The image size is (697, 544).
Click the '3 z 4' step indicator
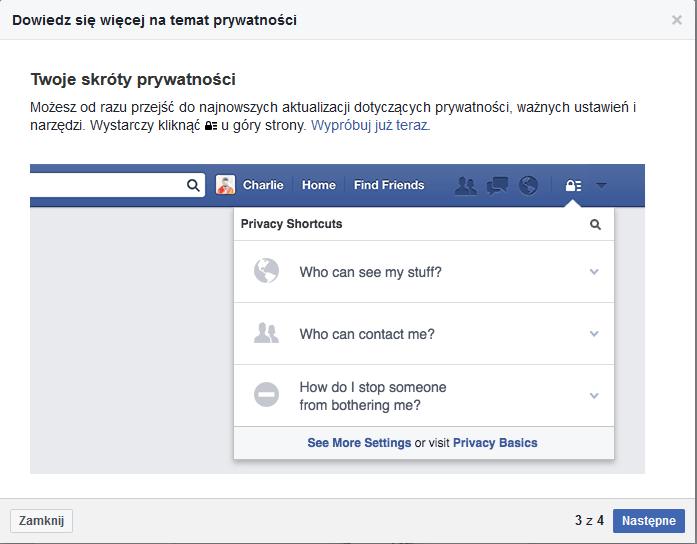tap(589, 520)
